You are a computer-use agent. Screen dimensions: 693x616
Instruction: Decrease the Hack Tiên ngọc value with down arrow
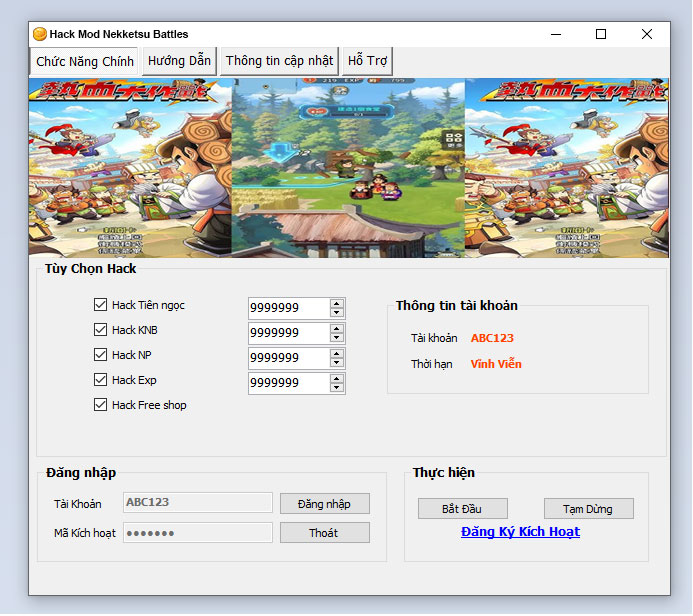tap(337, 312)
